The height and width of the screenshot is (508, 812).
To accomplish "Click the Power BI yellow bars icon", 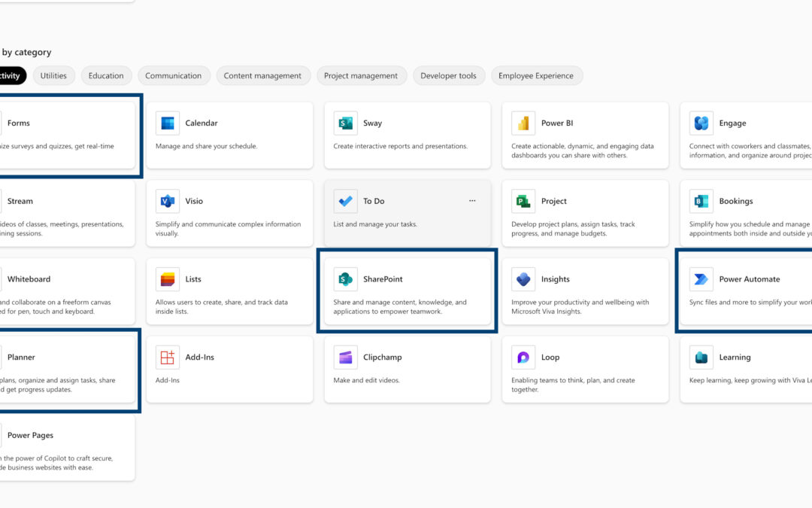I will (523, 123).
